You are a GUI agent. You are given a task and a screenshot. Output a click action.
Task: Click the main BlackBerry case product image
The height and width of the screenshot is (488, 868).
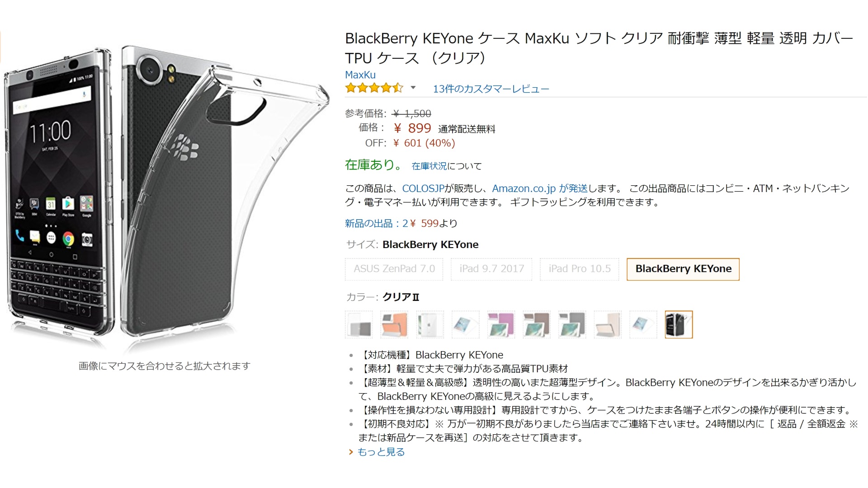(x=165, y=194)
